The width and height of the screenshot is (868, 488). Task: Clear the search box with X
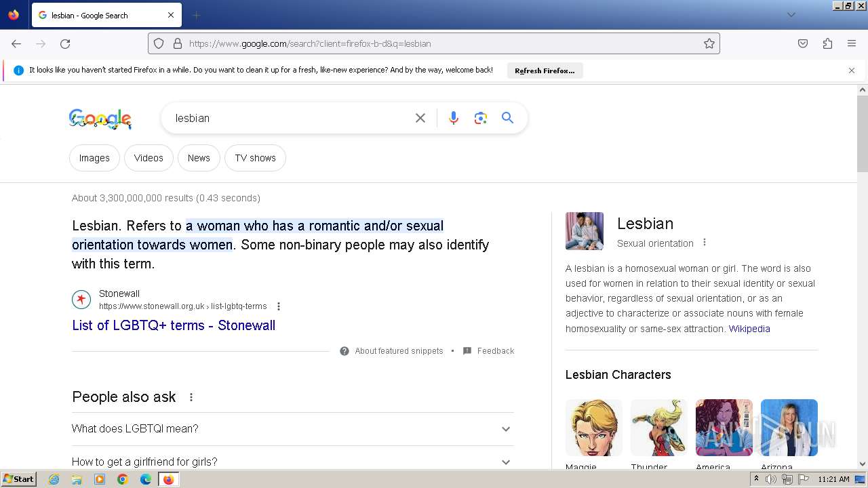420,118
